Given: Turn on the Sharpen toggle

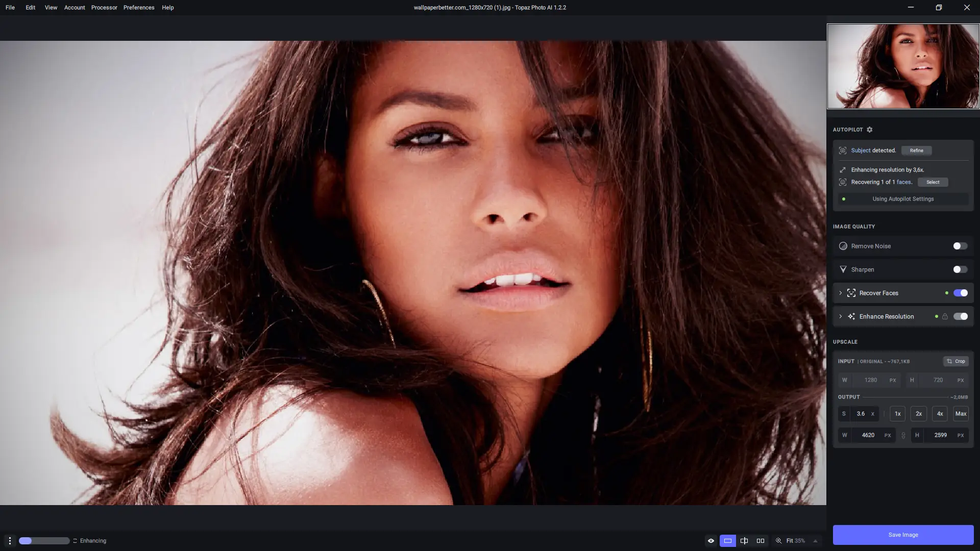Looking at the screenshot, I should [x=960, y=269].
